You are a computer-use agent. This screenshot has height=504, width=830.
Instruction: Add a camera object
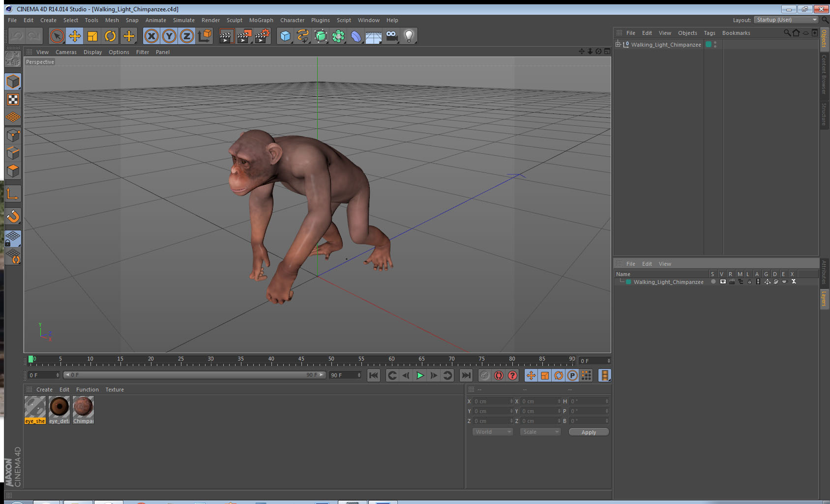(391, 36)
